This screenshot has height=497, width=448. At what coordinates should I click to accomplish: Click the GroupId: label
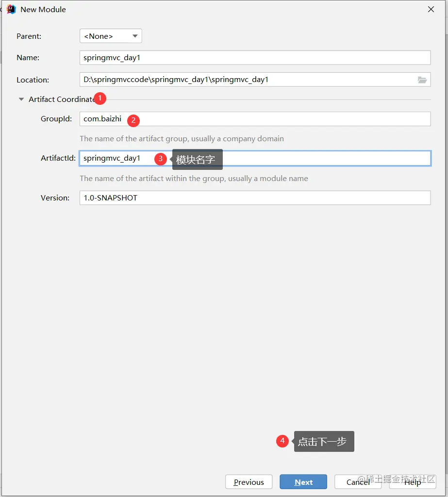(56, 119)
